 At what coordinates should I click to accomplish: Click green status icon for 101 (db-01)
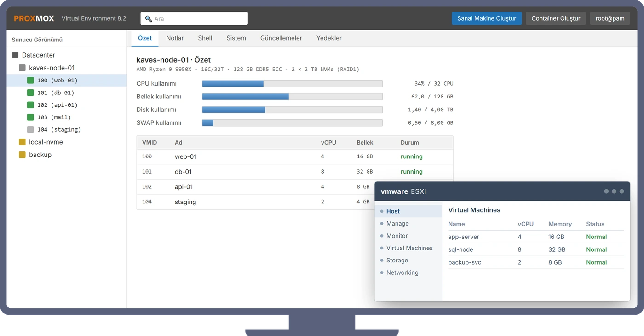[30, 93]
